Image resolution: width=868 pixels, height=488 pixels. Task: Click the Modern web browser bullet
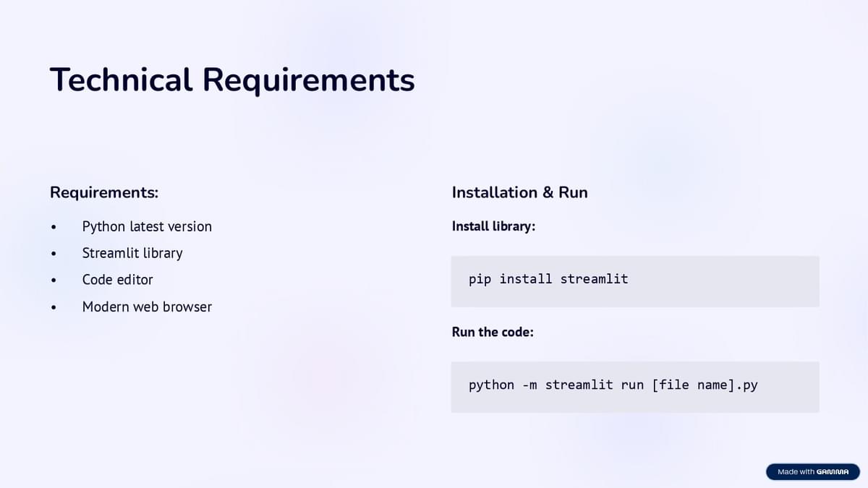click(x=147, y=307)
